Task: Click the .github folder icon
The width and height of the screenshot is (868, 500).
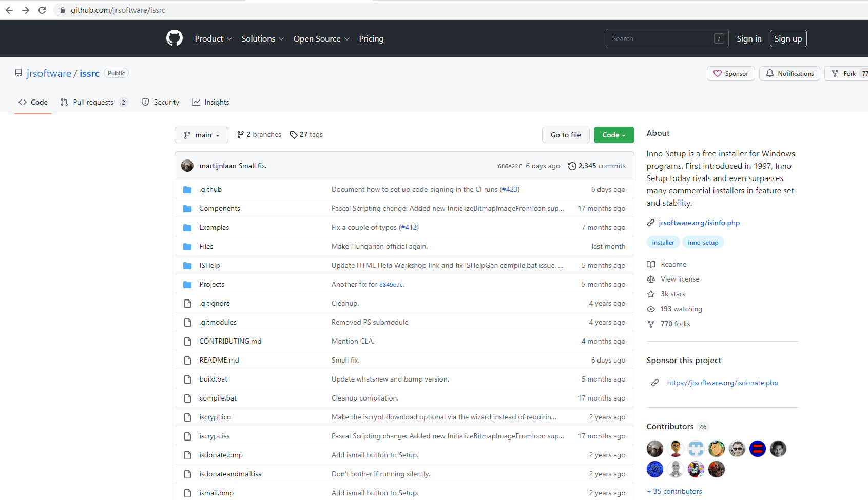Action: coord(187,189)
